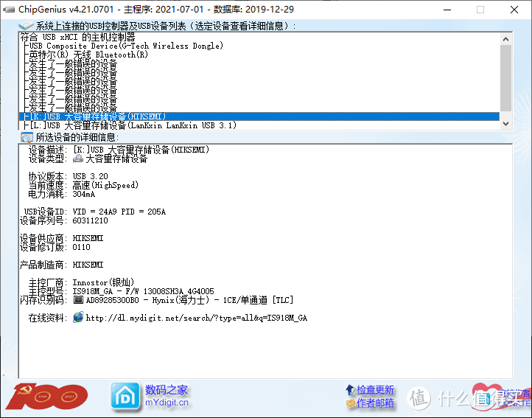Screen dimensions: 532x418
Task: Click the flash chip icon before AD89285300B0
Action: pos(78,300)
